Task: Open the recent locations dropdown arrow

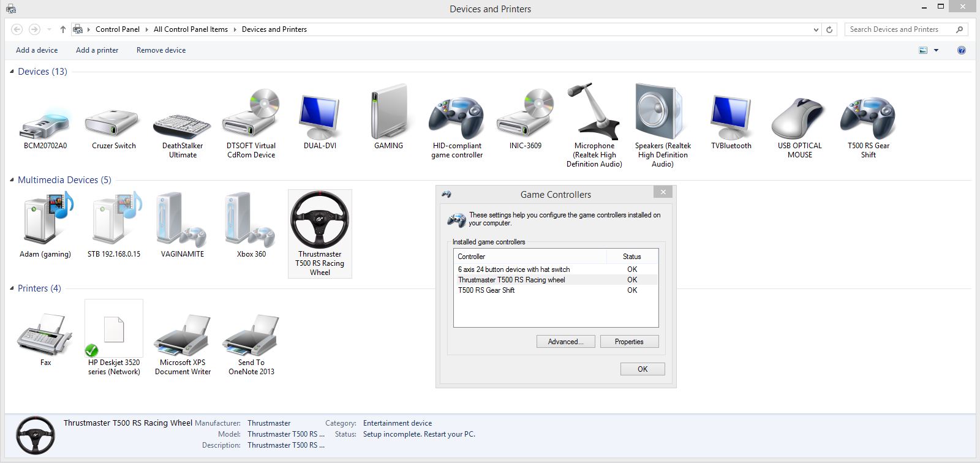Action: 49,29
